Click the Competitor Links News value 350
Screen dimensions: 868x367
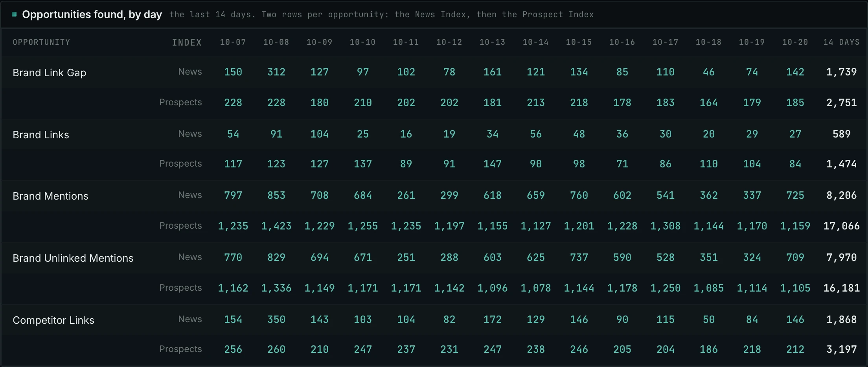(x=276, y=319)
